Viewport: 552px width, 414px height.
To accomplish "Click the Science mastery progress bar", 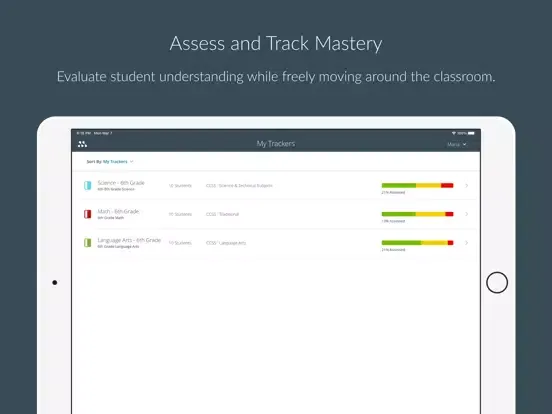I will (418, 186).
